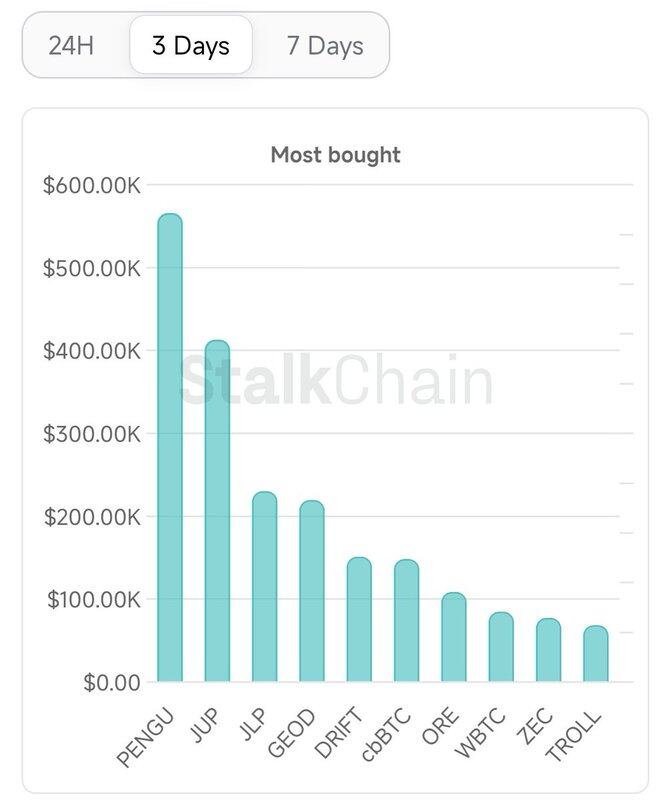Click the $600.00K axis label
Screen dimensions: 657x800
[92, 185]
